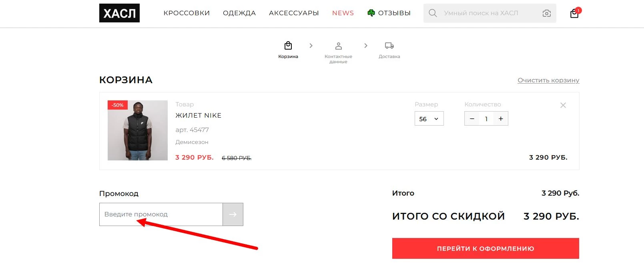Click the chevron between Корзина and Контактные данные

tap(311, 45)
